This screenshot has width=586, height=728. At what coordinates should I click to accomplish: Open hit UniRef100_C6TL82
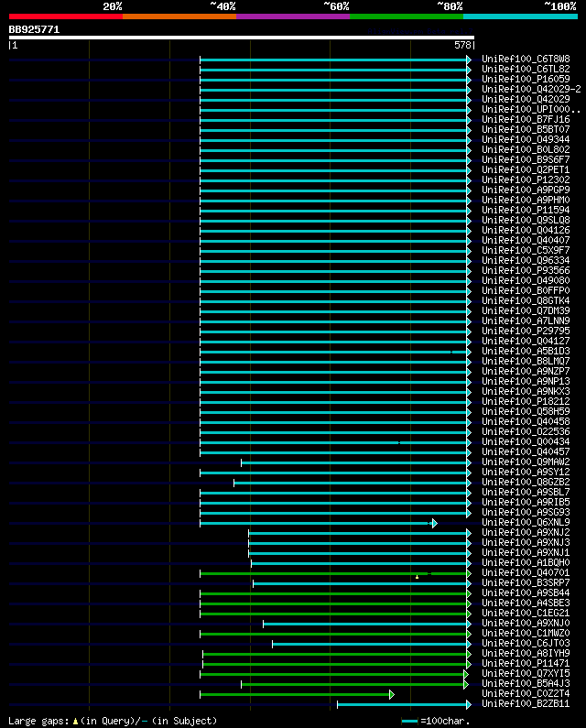click(x=526, y=70)
